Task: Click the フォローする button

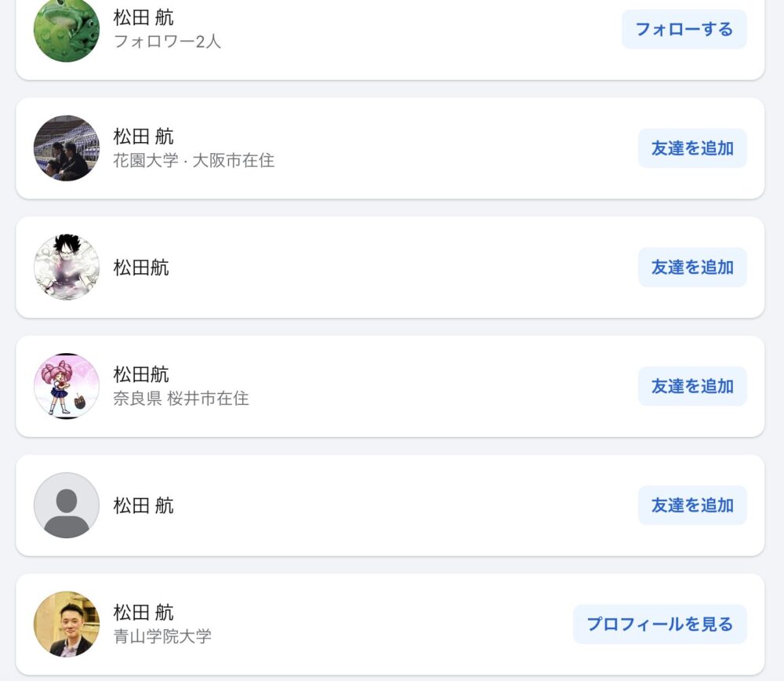Action: 684,29
